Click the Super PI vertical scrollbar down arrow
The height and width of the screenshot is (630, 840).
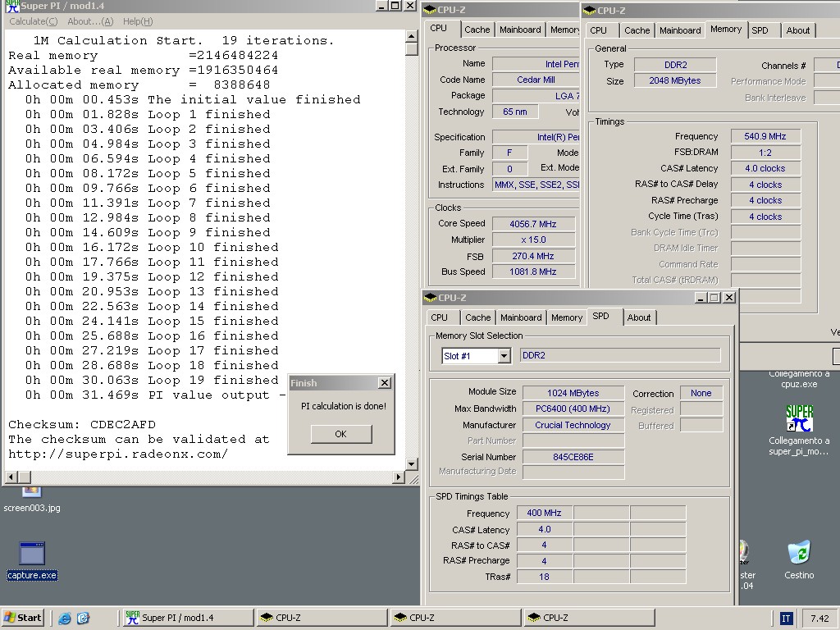412,464
